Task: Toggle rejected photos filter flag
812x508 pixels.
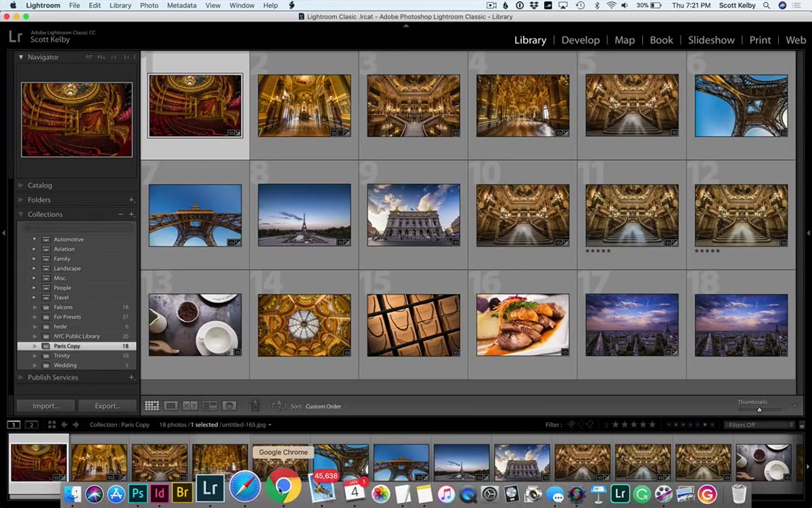Action: pyautogui.click(x=589, y=425)
